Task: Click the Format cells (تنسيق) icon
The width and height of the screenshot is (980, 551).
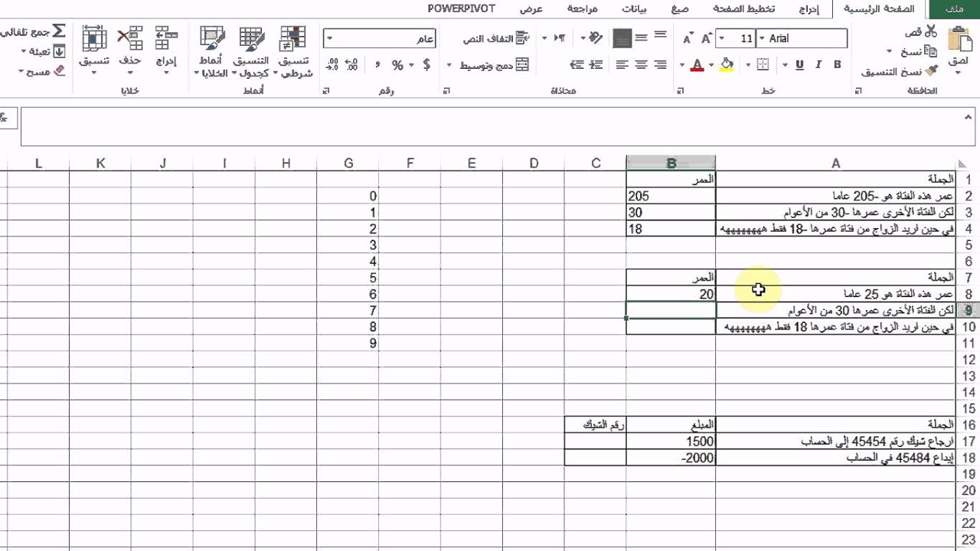Action: [94, 38]
